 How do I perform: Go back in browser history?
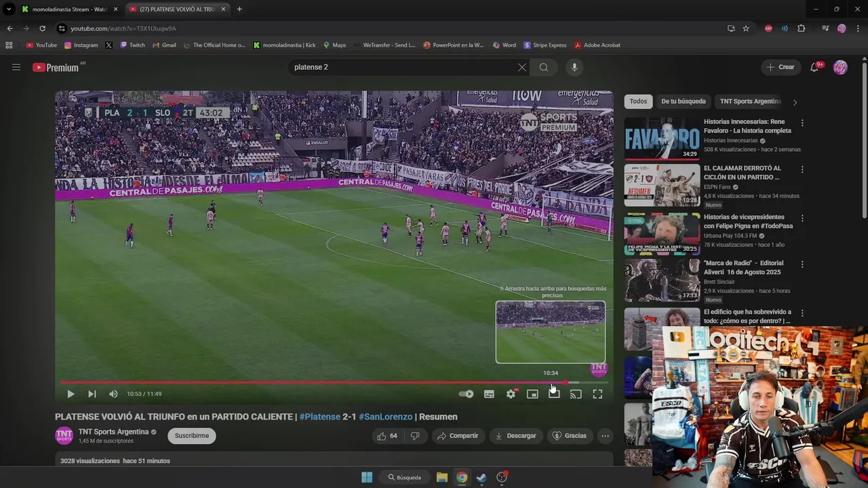[x=9, y=28]
